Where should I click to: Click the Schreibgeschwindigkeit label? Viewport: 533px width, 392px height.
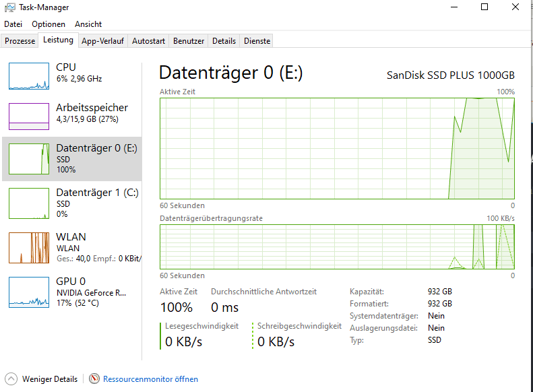pyautogui.click(x=299, y=326)
